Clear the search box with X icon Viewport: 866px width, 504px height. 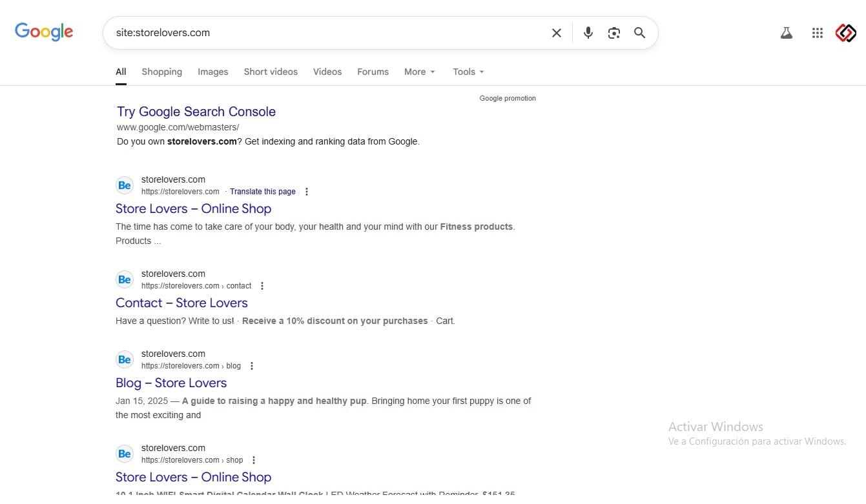click(x=556, y=33)
